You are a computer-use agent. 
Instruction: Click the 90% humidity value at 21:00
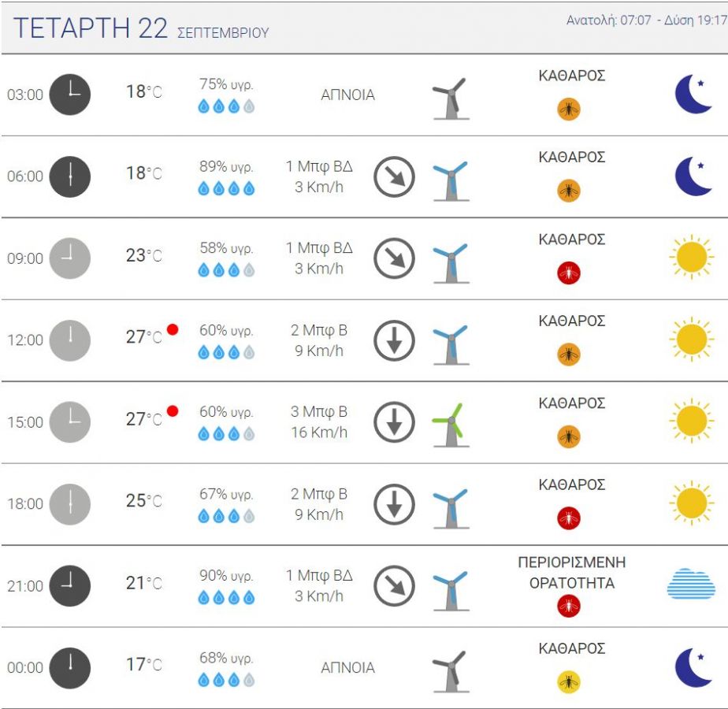pyautogui.click(x=226, y=576)
